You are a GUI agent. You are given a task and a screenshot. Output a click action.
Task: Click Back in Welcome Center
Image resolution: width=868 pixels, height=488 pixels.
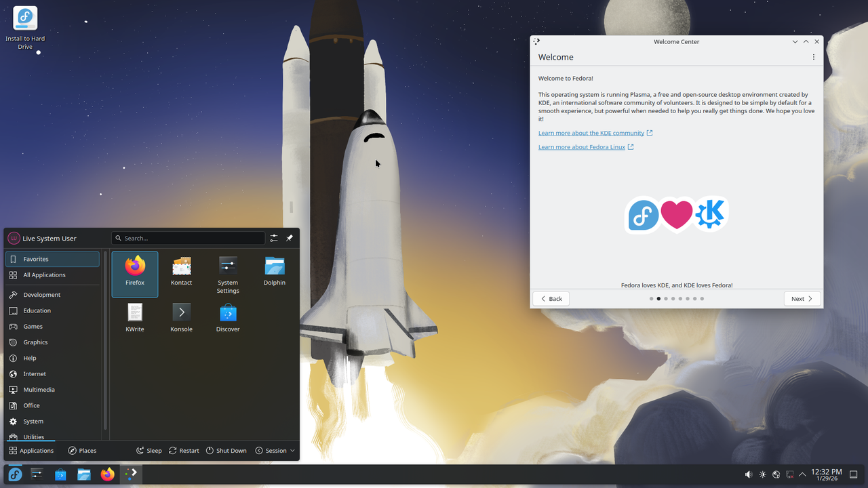551,298
